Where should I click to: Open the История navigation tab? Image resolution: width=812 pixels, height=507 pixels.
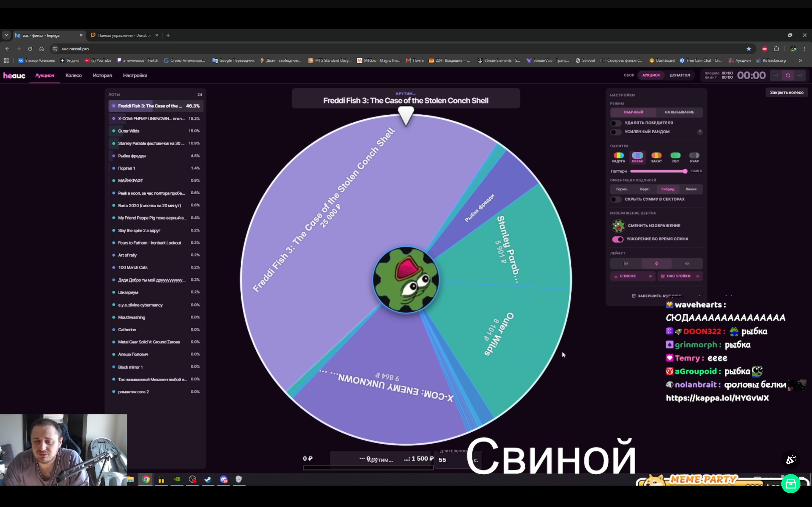point(102,75)
